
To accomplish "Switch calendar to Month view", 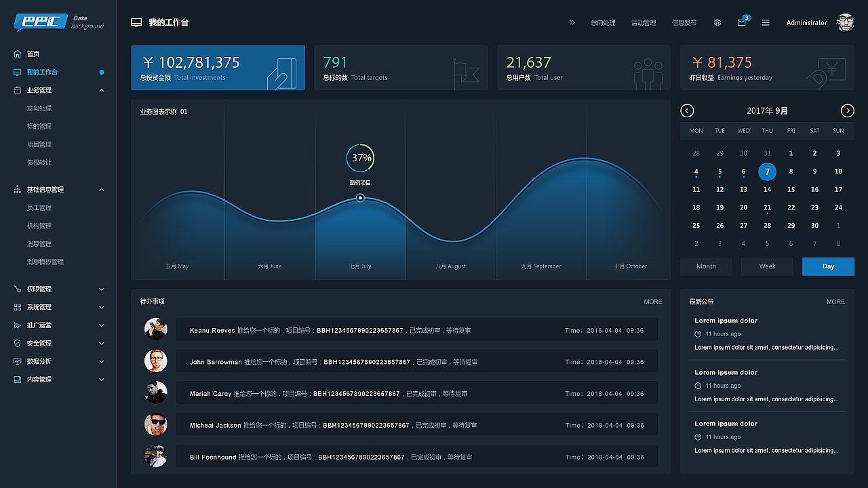I will [706, 266].
